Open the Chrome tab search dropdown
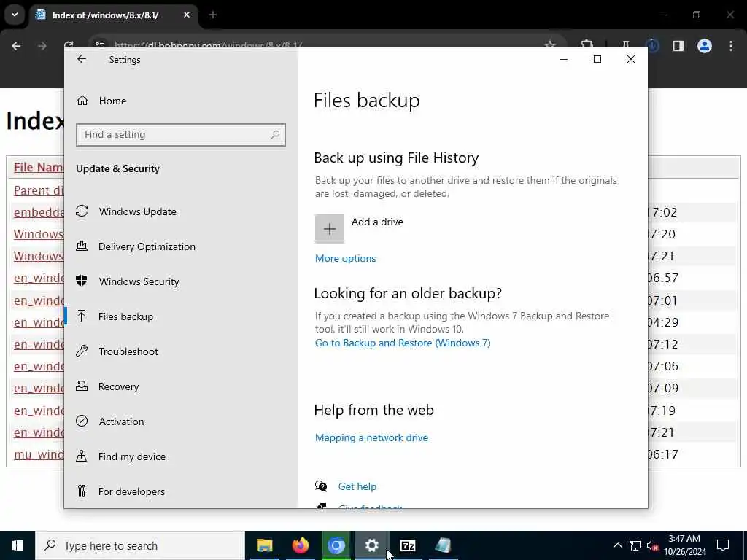Viewport: 747px width, 560px height. point(15,15)
